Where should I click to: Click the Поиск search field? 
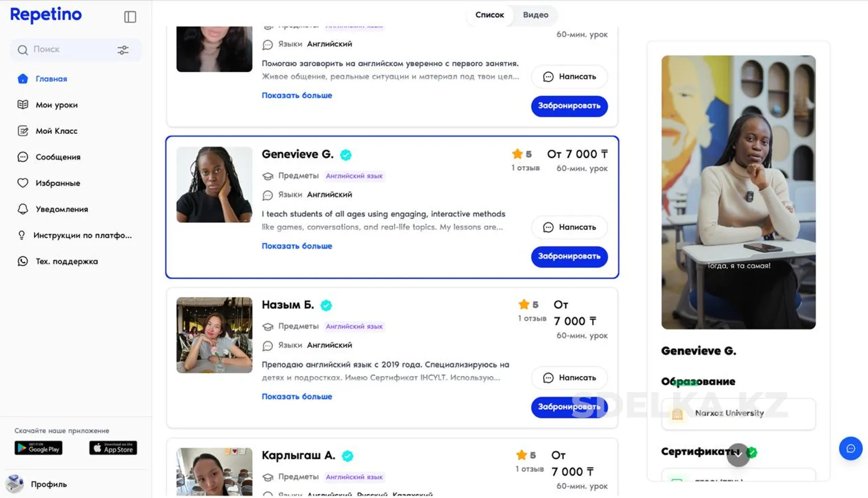tap(68, 50)
